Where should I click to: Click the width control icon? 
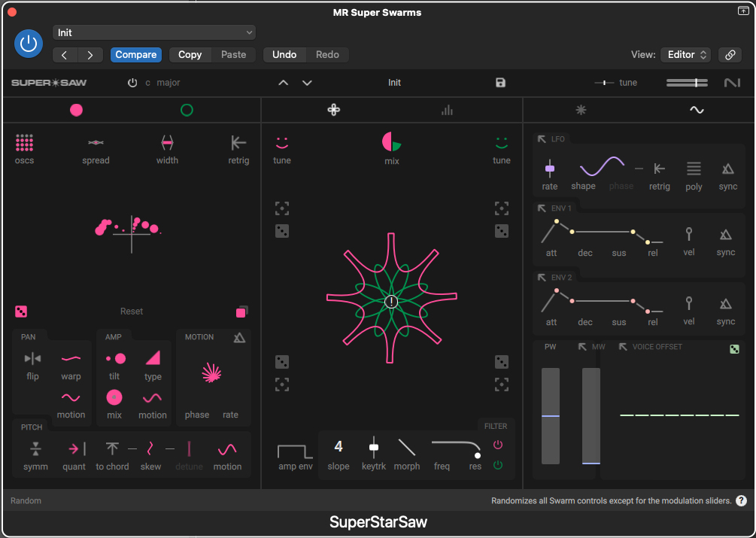click(167, 143)
